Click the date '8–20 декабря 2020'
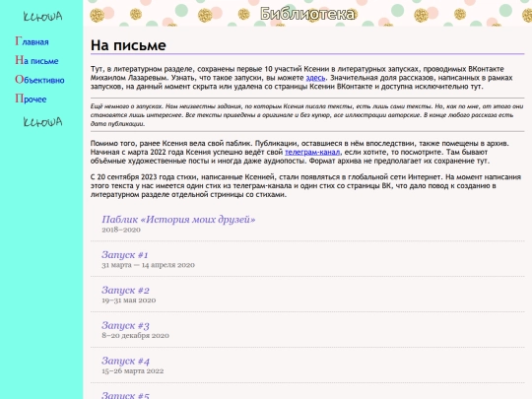The image size is (532, 399). click(x=135, y=336)
